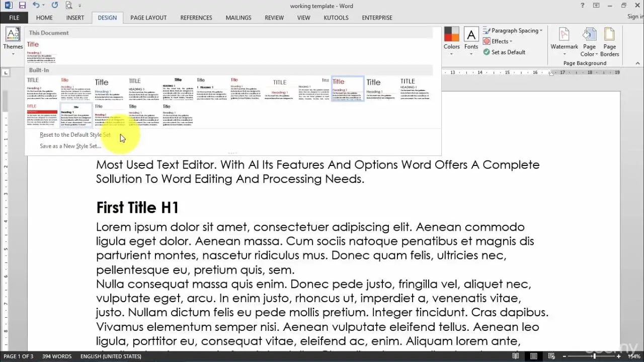This screenshot has height=362, width=644.
Task: Open the FILE tab
Action: 14,18
